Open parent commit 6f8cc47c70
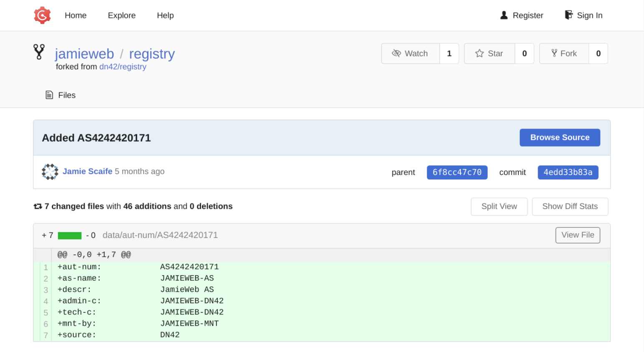644x352 pixels. click(457, 172)
